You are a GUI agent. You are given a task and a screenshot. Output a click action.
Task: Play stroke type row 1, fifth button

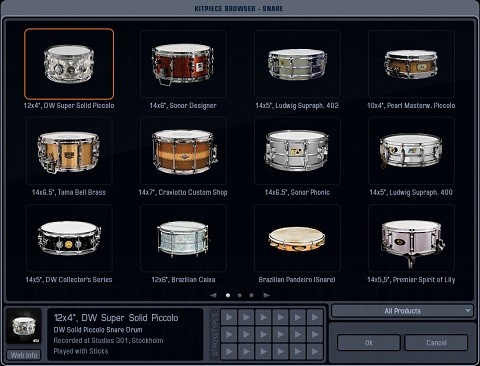pyautogui.click(x=298, y=317)
